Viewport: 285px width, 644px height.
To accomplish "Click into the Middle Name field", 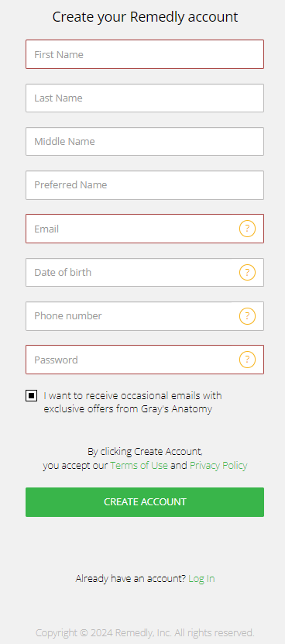I will (145, 141).
